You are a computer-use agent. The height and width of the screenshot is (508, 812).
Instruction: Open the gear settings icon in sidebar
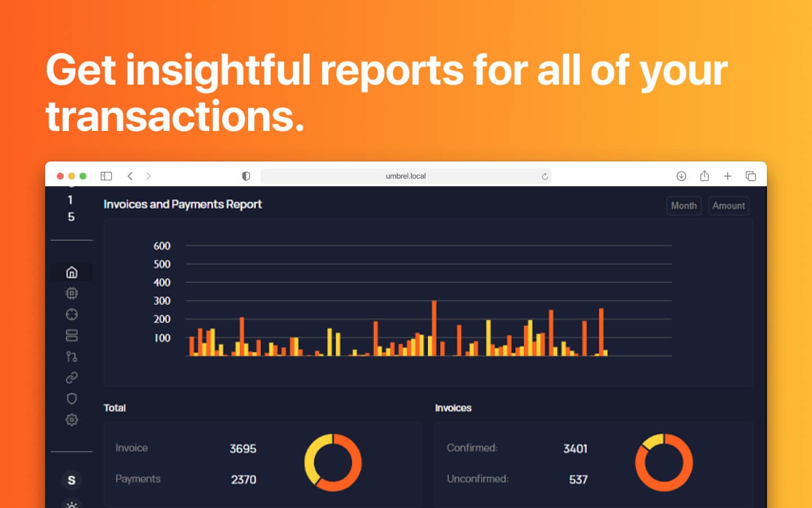[72, 420]
